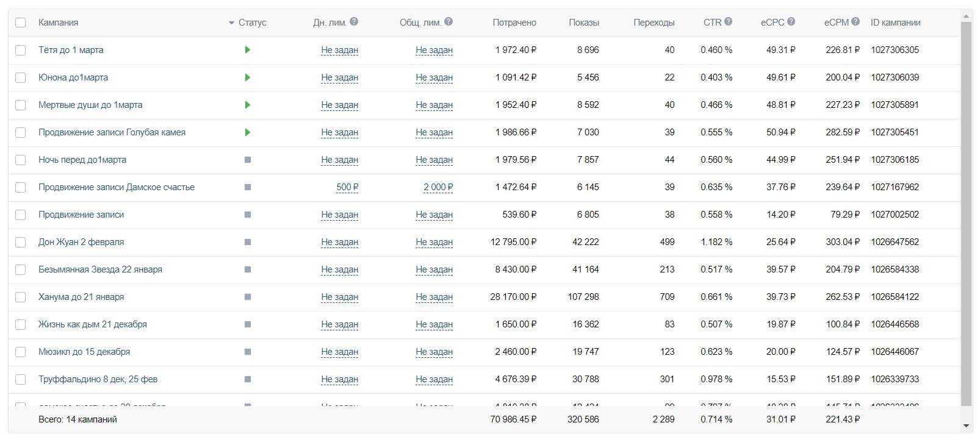Sort by Переходы column header
Screen dimensions: 980x445
(654, 23)
